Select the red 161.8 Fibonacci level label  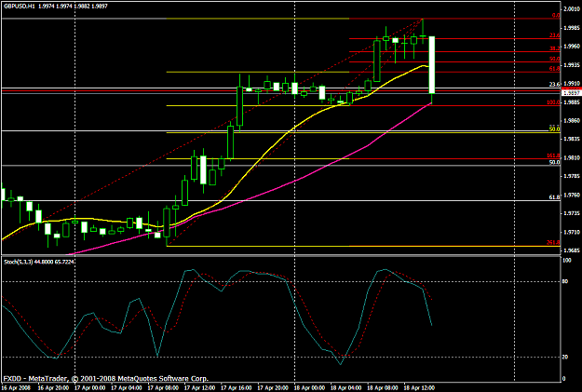pyautogui.click(x=553, y=155)
